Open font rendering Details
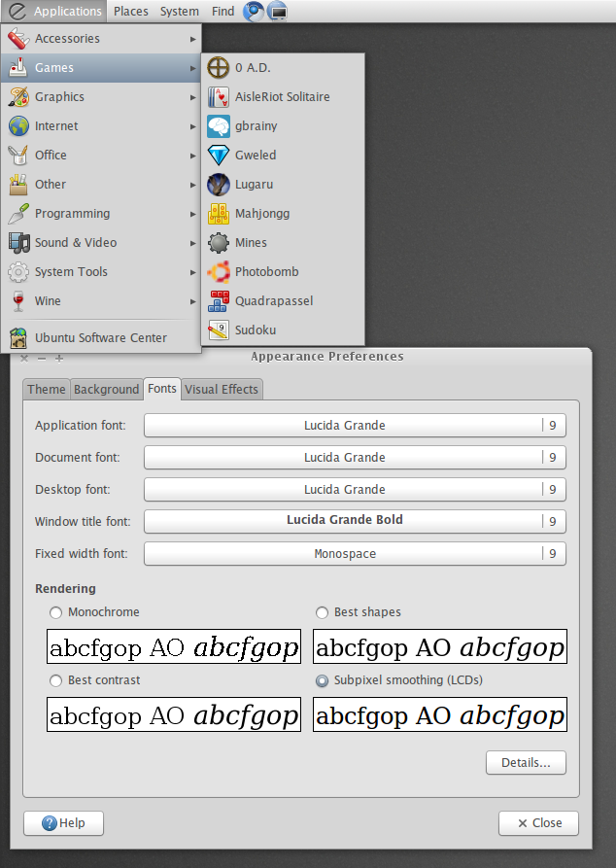Screen dimensions: 616x868 pos(526,763)
